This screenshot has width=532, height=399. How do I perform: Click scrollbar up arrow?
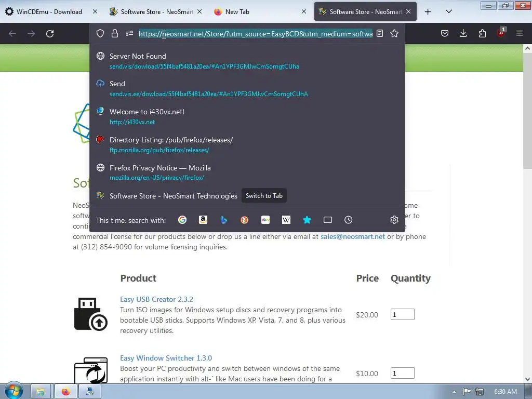[x=527, y=48]
